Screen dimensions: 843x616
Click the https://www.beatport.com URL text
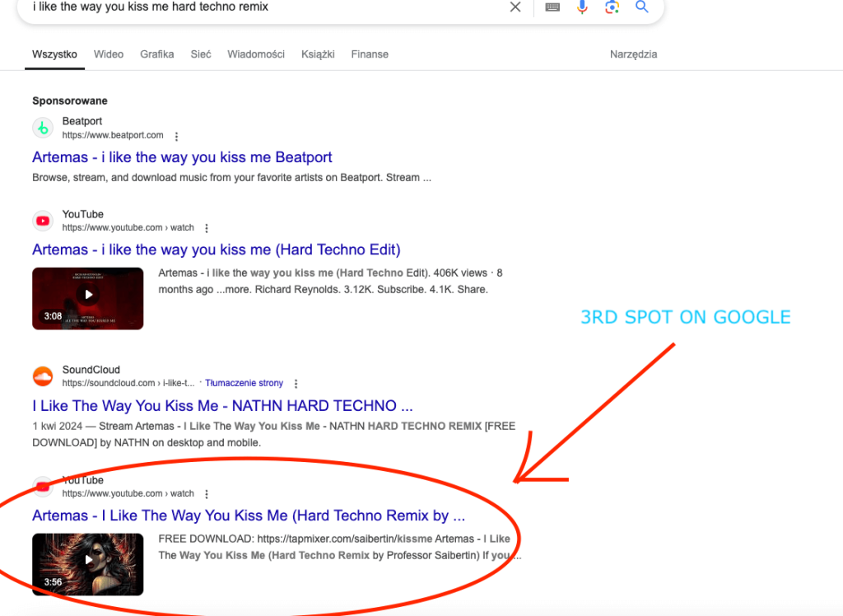tap(113, 135)
